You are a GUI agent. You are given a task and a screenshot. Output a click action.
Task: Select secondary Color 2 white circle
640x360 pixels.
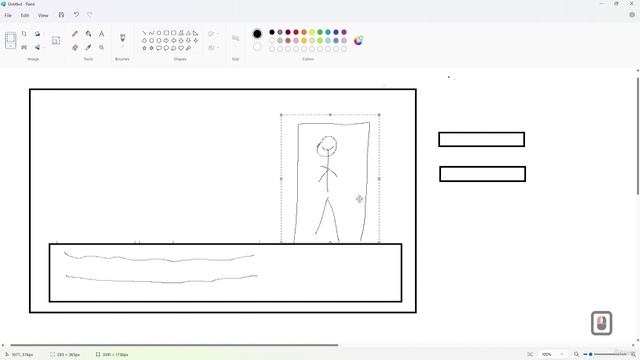[257, 47]
